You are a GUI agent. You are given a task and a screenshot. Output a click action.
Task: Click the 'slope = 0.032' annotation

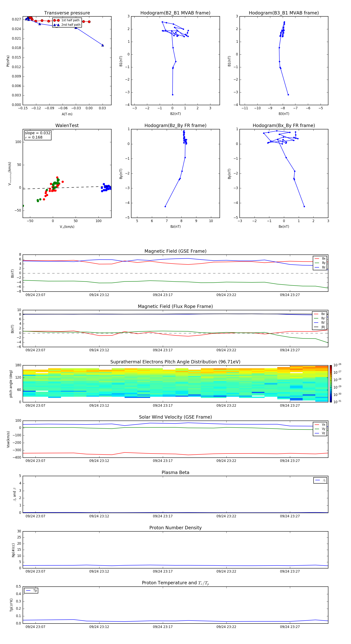[x=38, y=133]
